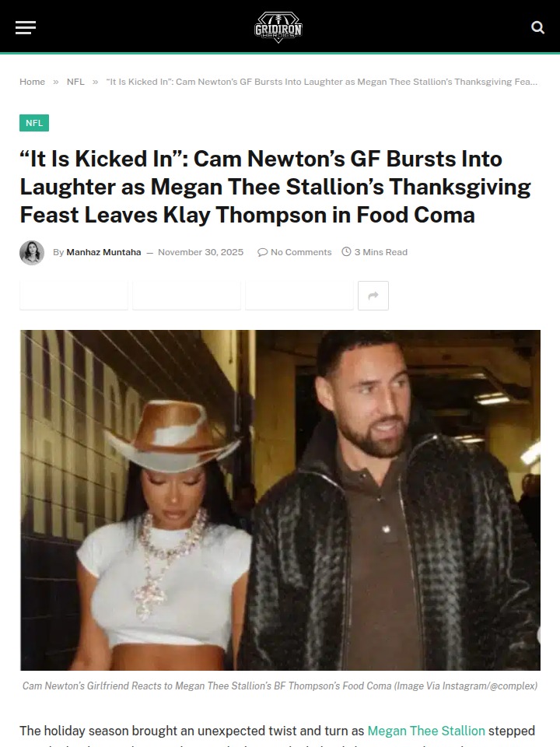Open the hamburger navigation menu
Screen dimensions: 560x747
[26, 28]
